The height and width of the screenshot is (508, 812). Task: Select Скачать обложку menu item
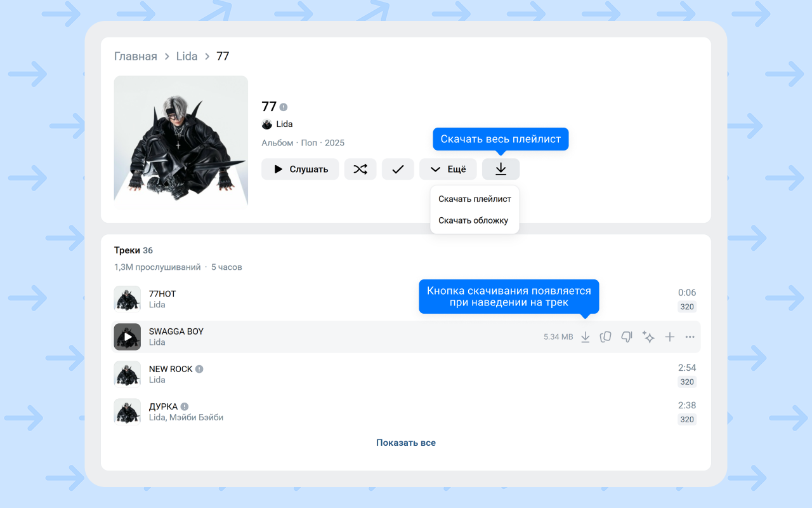(x=473, y=220)
